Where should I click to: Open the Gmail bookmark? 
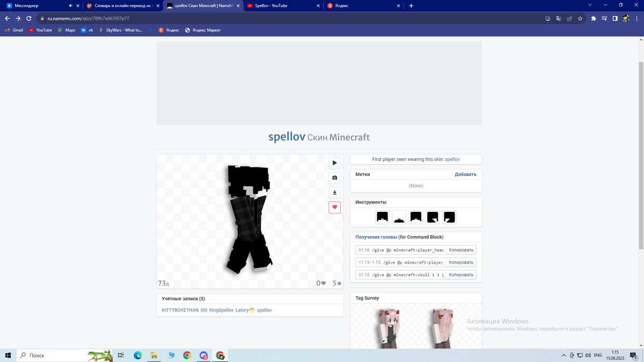click(14, 30)
